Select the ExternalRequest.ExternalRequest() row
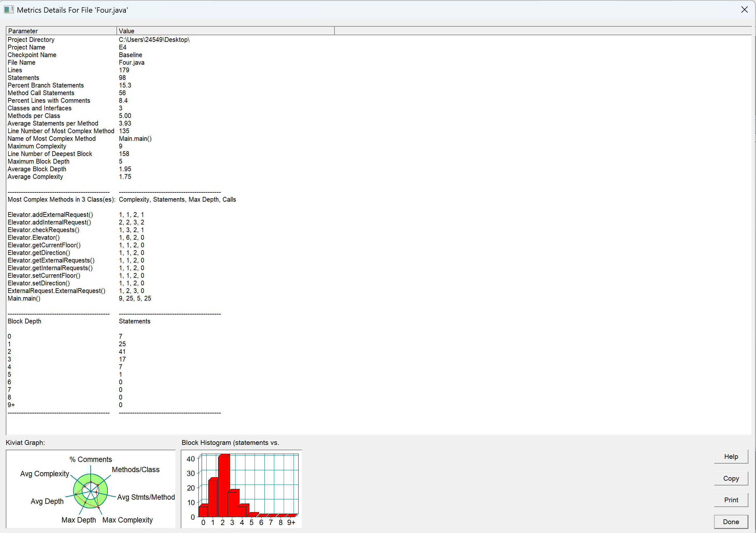Viewport: 756px width, 533px height. 56,291
